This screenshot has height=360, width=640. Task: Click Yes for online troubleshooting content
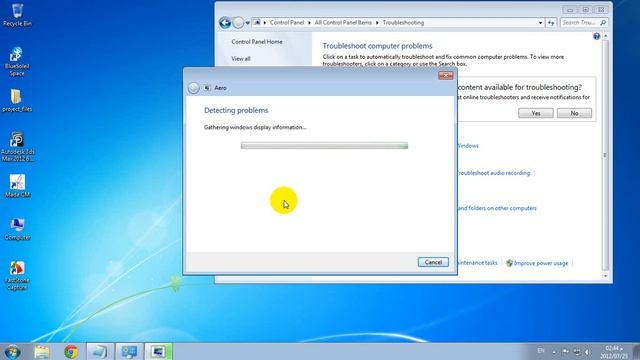pyautogui.click(x=536, y=113)
